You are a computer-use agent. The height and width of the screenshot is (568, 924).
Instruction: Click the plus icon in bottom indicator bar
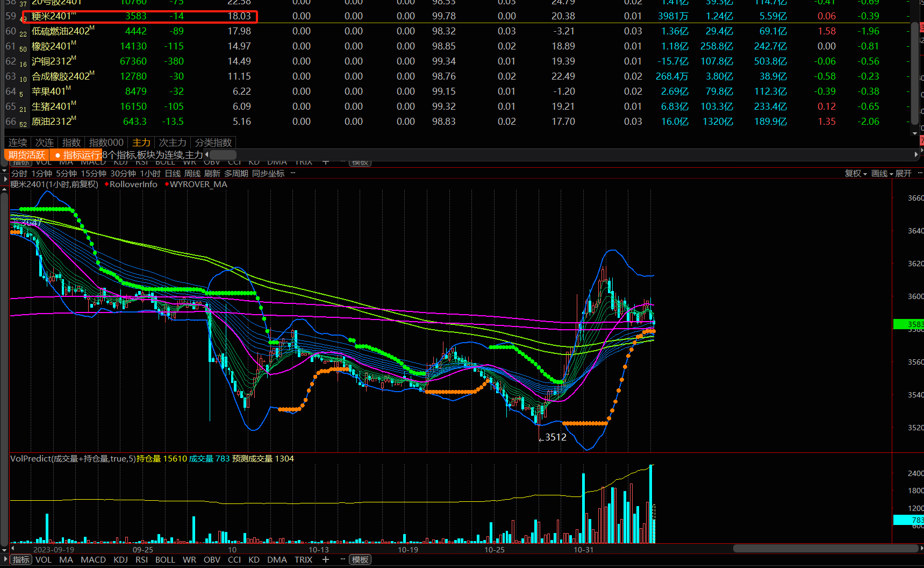pos(325,559)
